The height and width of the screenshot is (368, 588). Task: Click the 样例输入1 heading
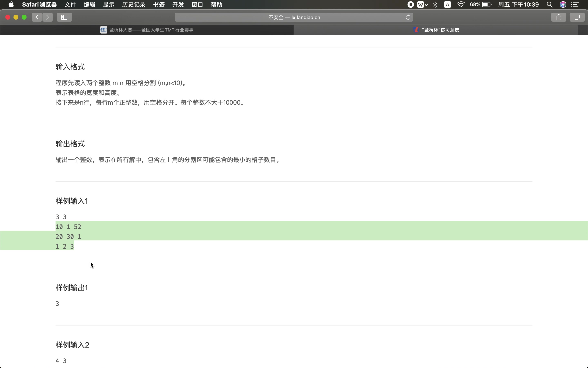[x=72, y=201]
